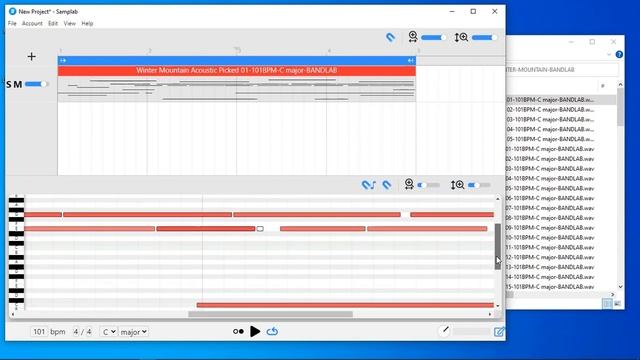
Task: Open the File menu
Action: [12, 23]
